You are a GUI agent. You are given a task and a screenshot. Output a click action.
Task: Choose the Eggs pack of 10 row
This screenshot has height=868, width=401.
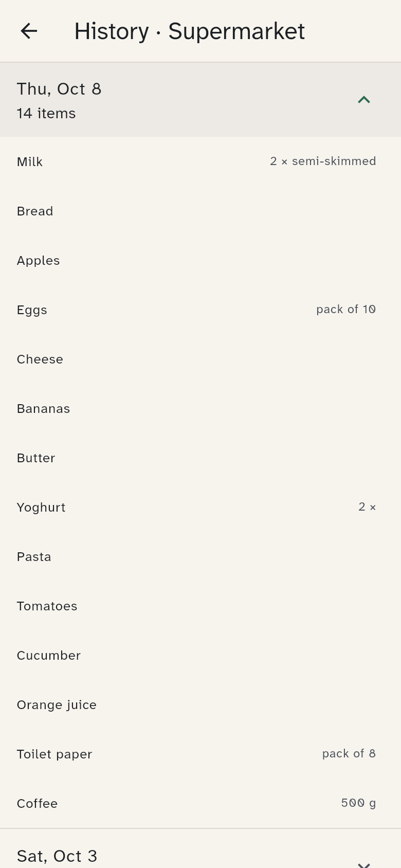click(200, 310)
